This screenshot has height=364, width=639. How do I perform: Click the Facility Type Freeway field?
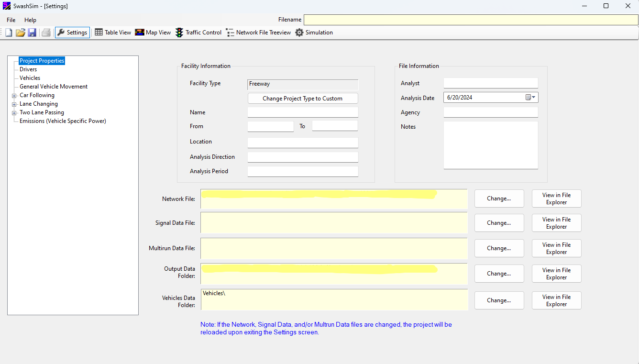pos(303,85)
